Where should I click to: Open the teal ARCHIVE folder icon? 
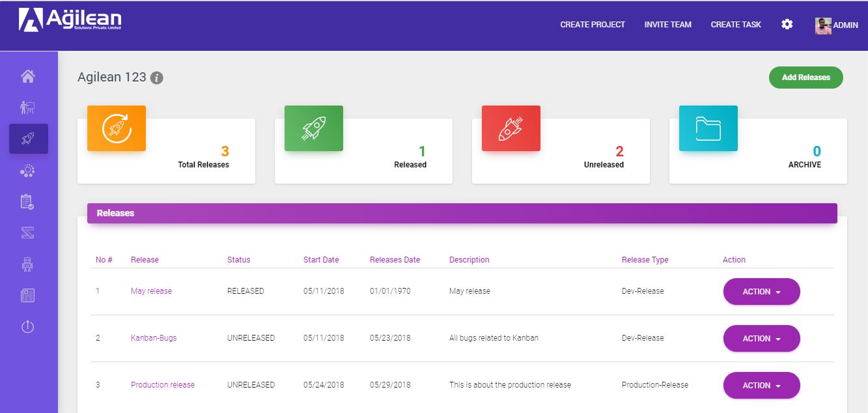coord(708,128)
